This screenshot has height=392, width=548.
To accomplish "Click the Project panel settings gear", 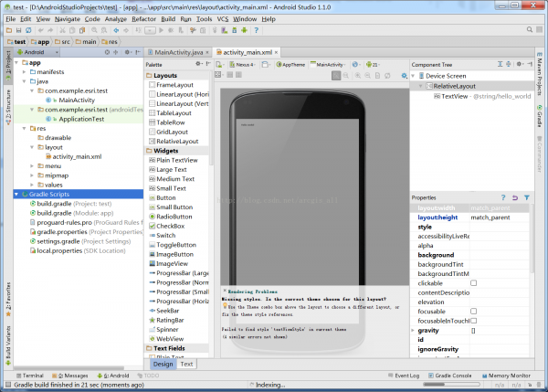I will click(127, 52).
